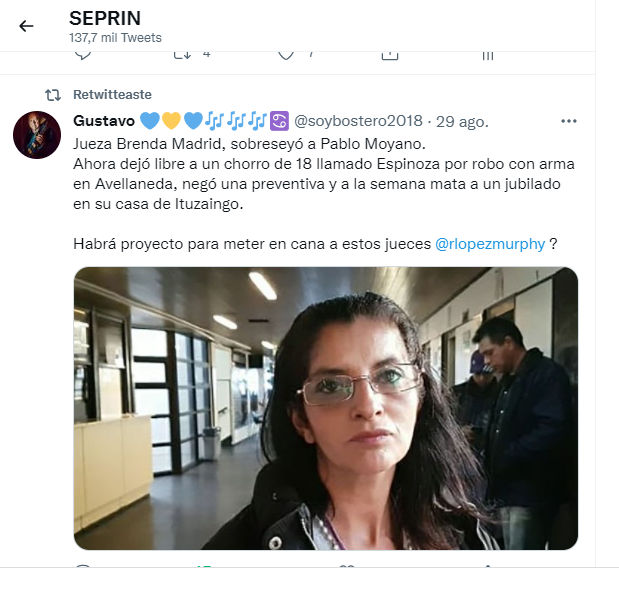This screenshot has height=604, width=619.
Task: Click the Retwitteaste label
Action: pos(112,95)
